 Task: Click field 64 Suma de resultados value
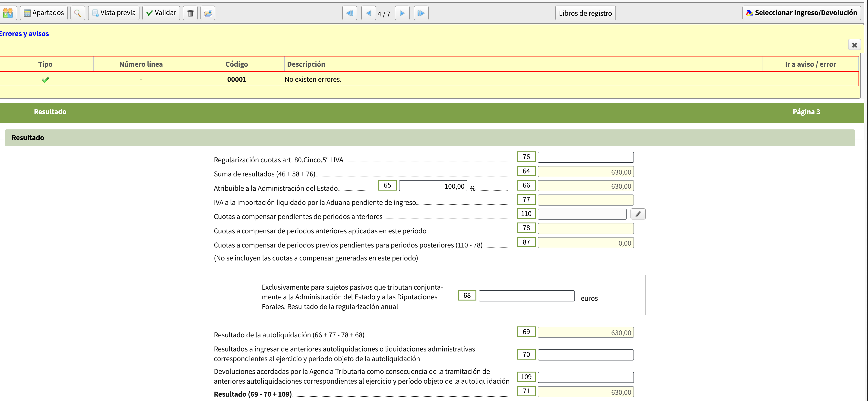[586, 172]
